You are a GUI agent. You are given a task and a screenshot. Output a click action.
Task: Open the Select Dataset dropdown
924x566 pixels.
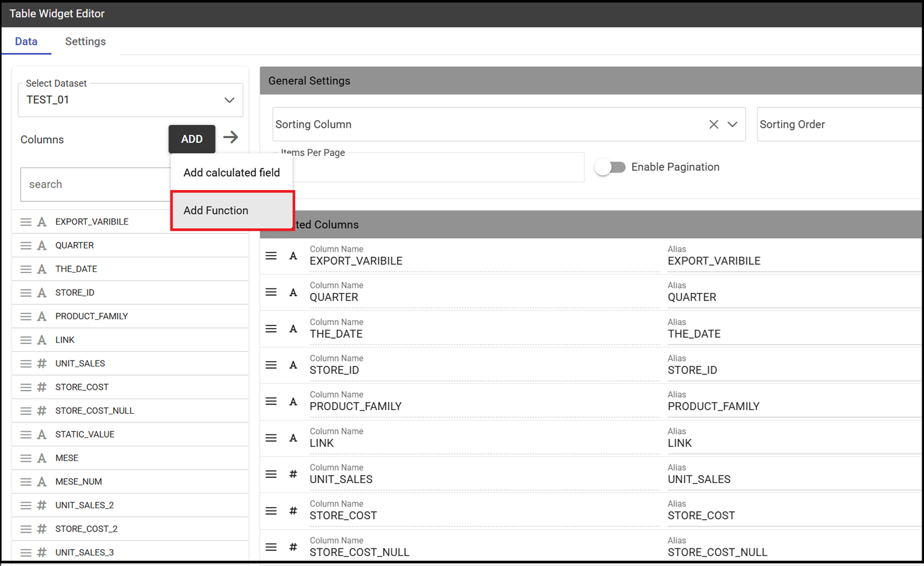pyautogui.click(x=131, y=100)
